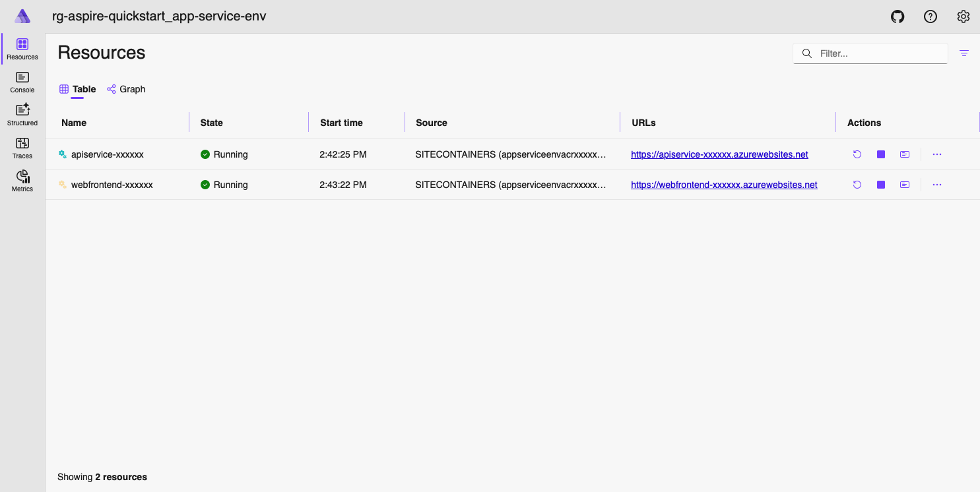Open the settings gear
Screen dimensions: 980x492
pos(964,16)
